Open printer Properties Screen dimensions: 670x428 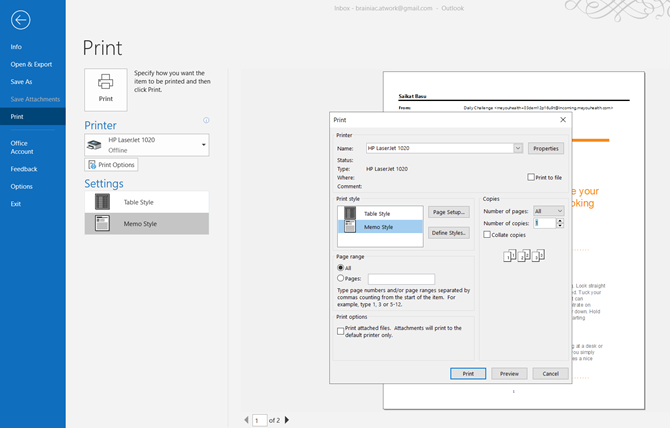546,148
